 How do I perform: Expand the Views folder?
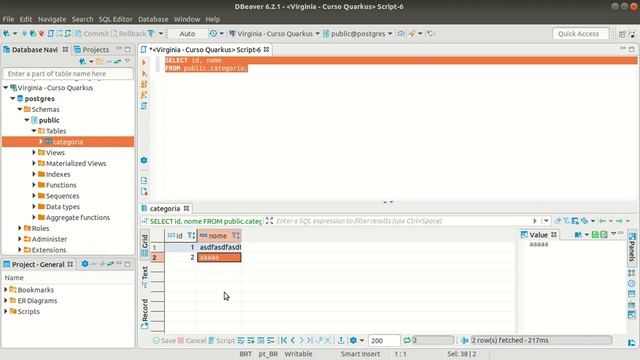click(x=34, y=152)
